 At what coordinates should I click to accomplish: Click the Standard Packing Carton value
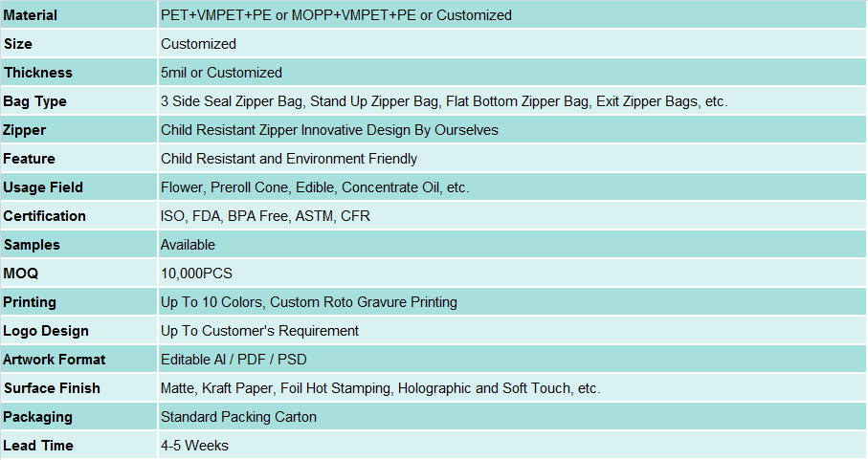pos(238,417)
